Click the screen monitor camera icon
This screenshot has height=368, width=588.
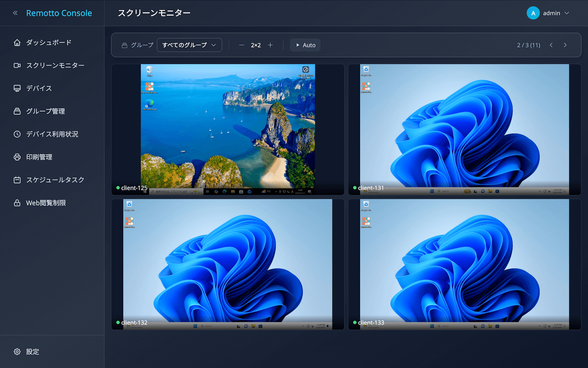click(x=16, y=65)
